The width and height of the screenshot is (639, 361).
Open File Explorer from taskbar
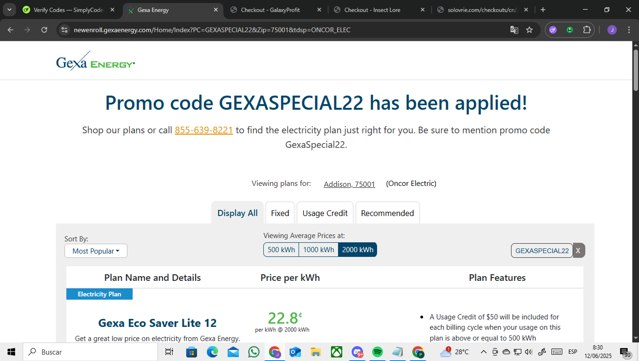(x=316, y=352)
